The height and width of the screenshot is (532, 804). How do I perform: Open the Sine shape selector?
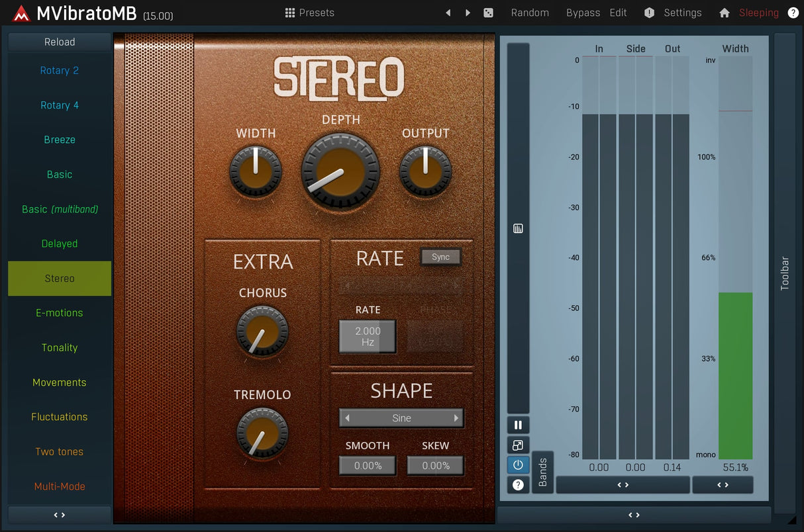401,418
